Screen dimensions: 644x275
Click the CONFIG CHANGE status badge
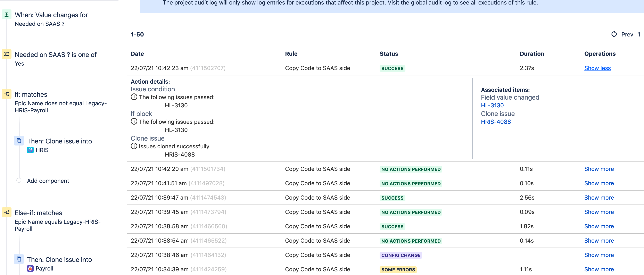[x=401, y=255]
